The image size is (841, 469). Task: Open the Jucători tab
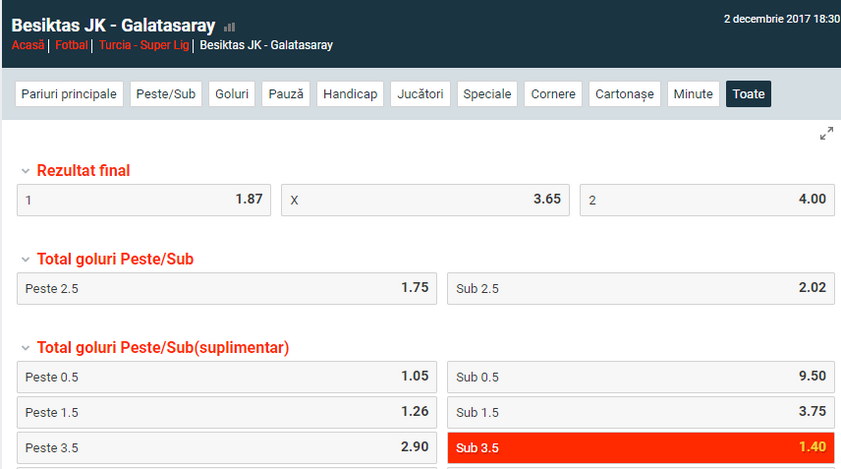[420, 94]
